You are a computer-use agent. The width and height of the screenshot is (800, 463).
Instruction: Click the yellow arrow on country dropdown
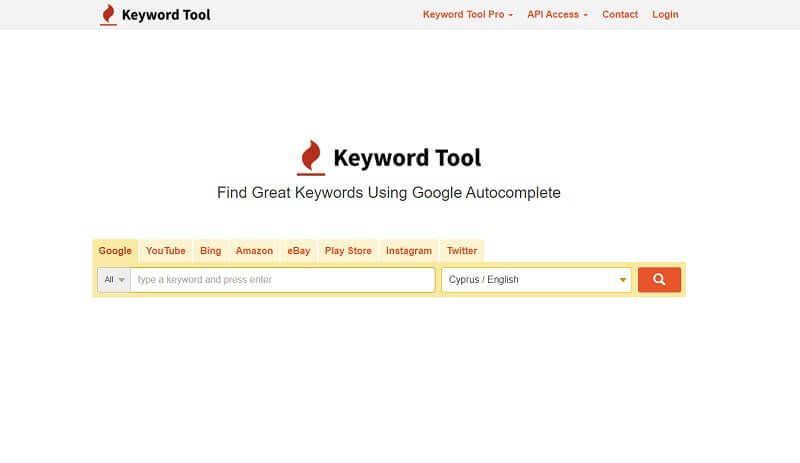tap(622, 280)
